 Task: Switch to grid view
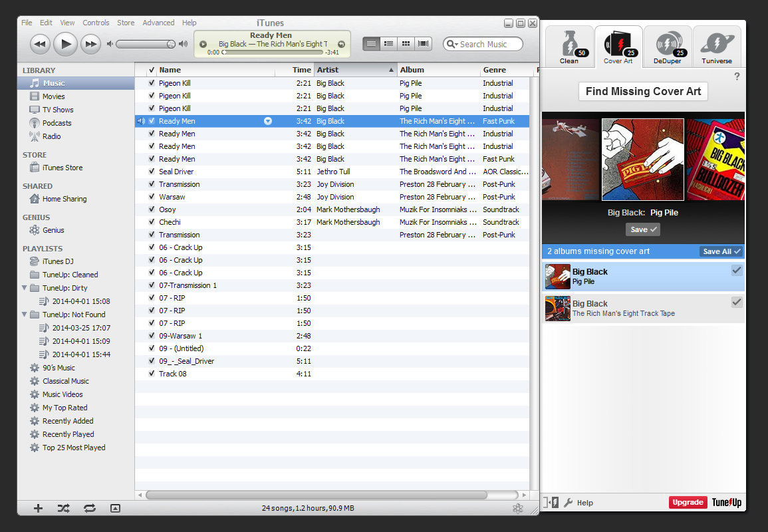pyautogui.click(x=406, y=44)
